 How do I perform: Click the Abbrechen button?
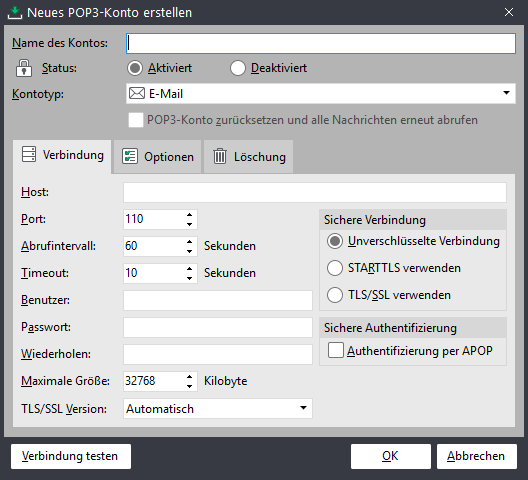click(x=476, y=456)
